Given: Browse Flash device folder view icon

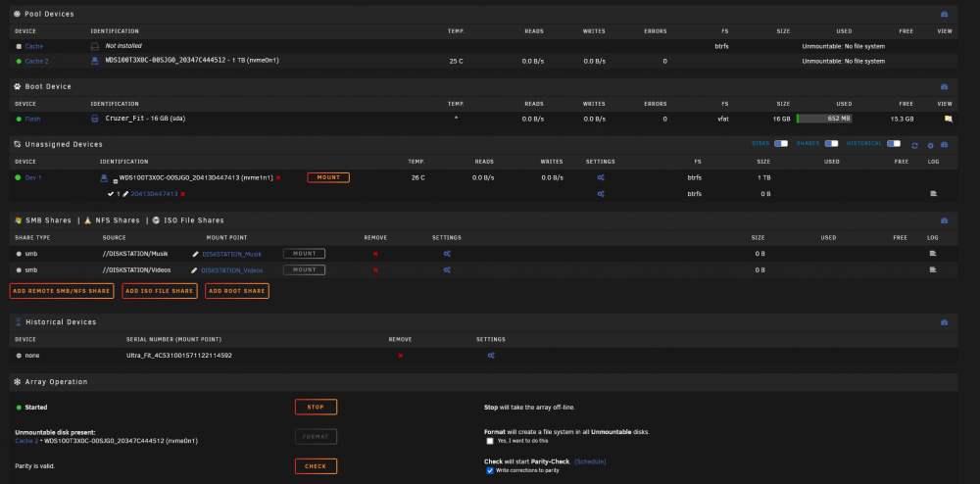Looking at the screenshot, I should [x=948, y=119].
